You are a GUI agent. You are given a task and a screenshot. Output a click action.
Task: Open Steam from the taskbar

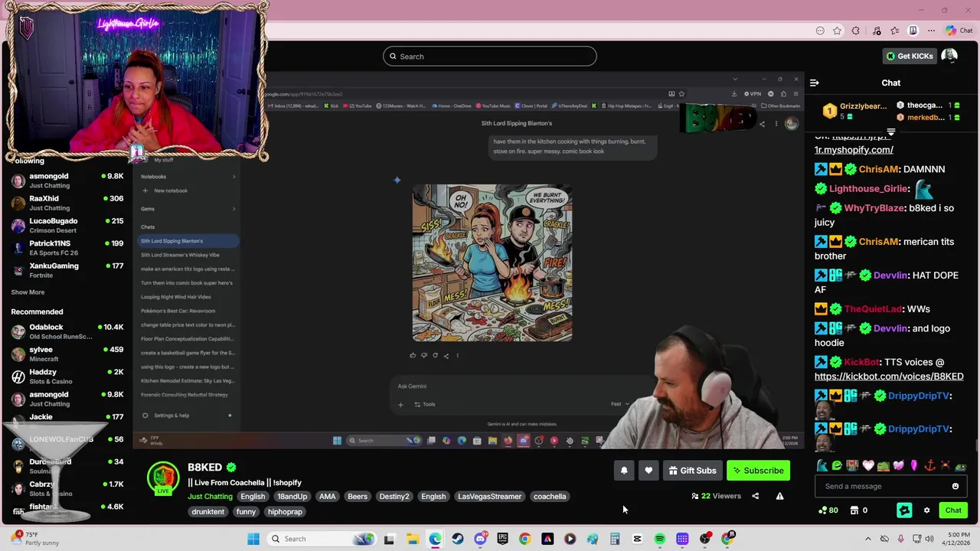pos(457,539)
